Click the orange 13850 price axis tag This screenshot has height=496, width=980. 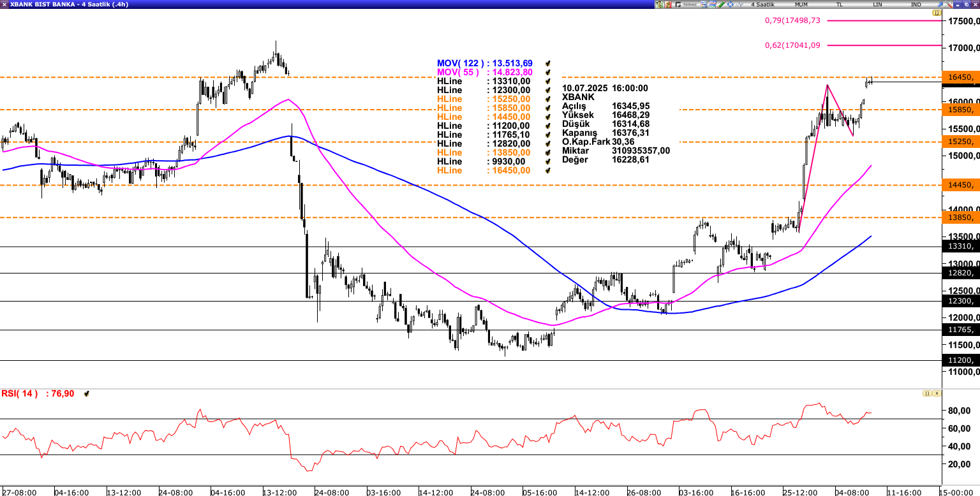(x=961, y=217)
